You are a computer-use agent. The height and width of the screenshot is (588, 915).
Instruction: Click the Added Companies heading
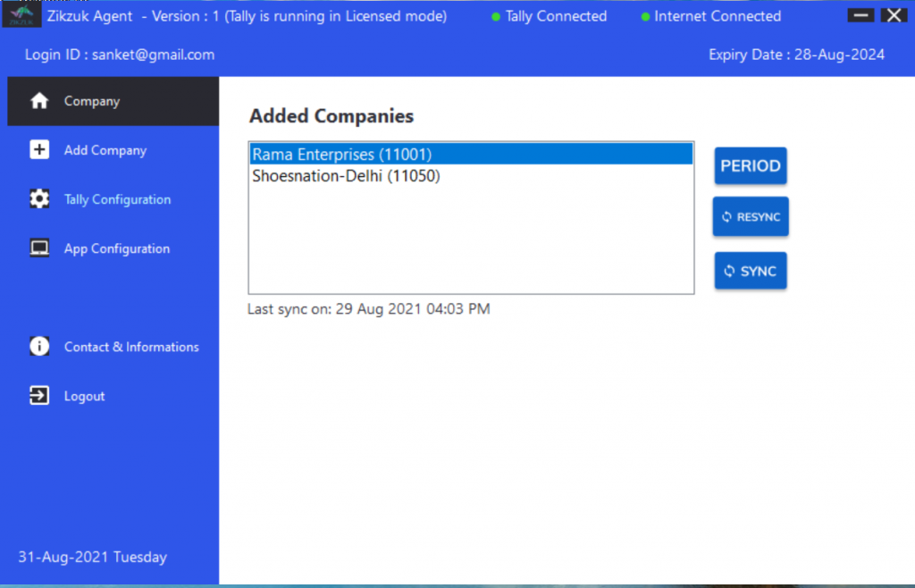[332, 115]
